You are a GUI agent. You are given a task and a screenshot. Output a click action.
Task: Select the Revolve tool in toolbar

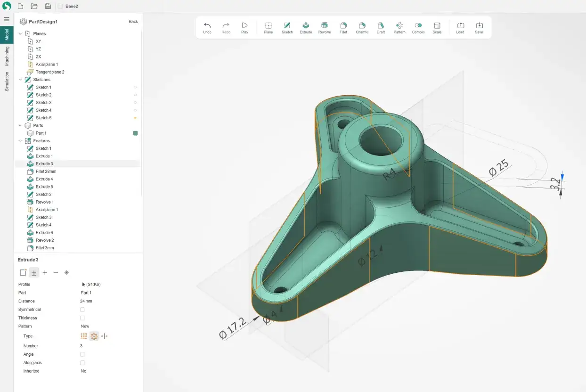tap(325, 28)
